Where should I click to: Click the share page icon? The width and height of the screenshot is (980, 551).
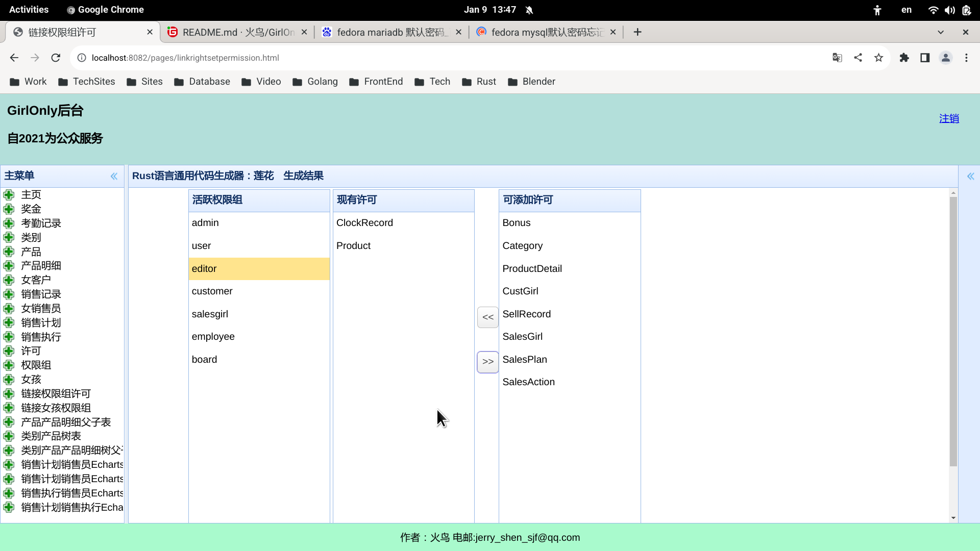click(858, 58)
